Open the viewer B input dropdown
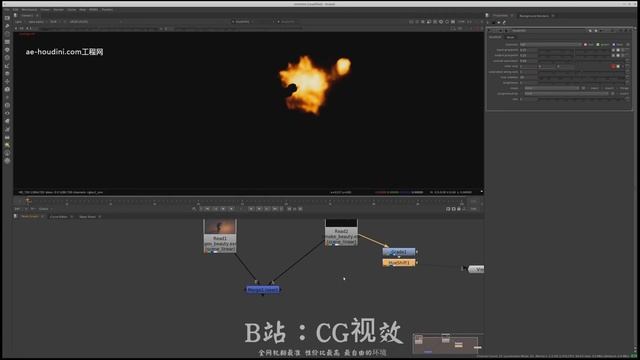Screen dimensions: 640x360 [x=289, y=22]
